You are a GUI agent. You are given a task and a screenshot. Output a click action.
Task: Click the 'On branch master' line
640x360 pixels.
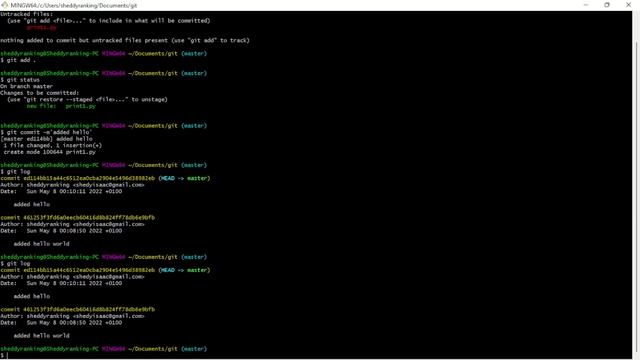[x=27, y=86]
